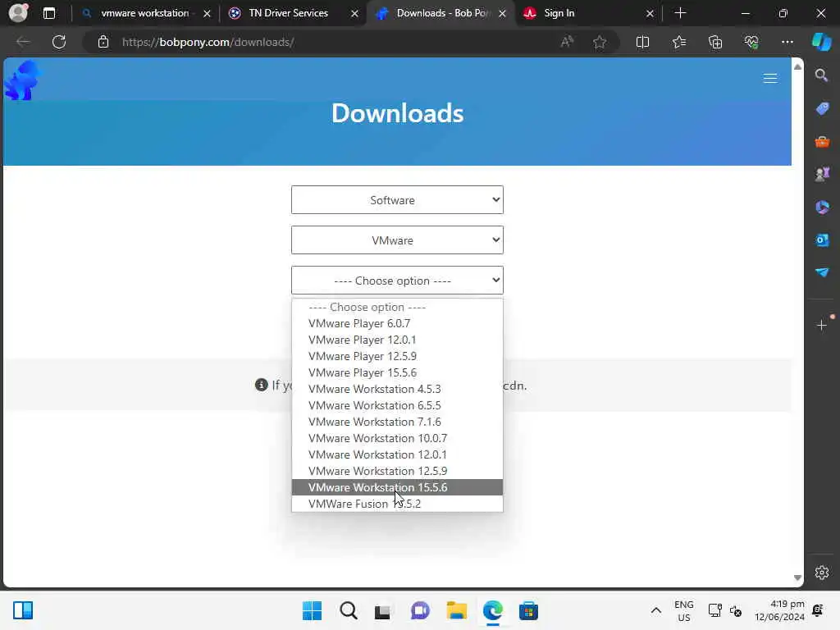Close the TN Driver Services tab

[x=354, y=13]
